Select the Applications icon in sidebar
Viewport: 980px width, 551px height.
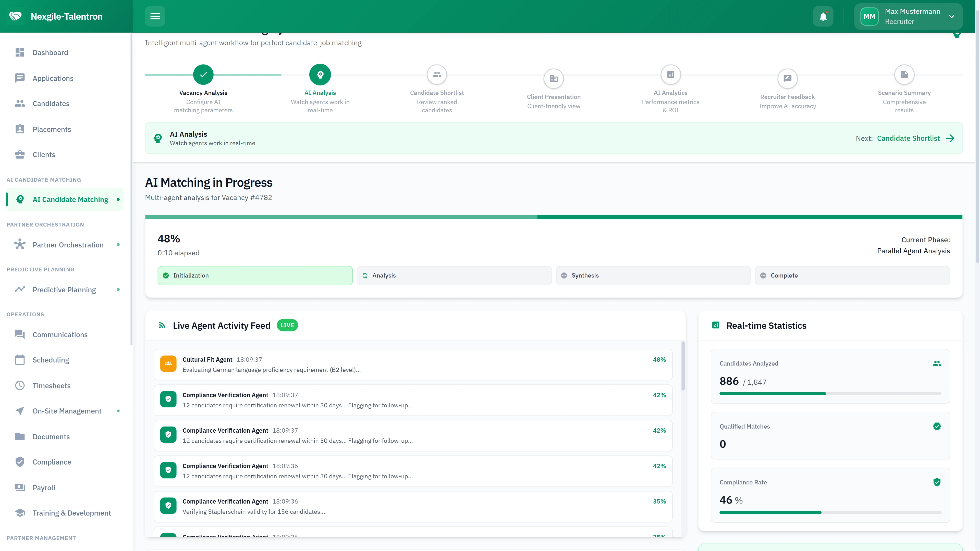(x=20, y=78)
